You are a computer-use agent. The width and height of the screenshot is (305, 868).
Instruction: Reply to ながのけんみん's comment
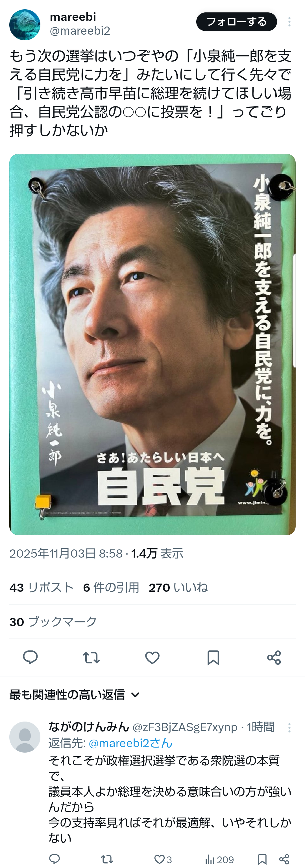(54, 859)
